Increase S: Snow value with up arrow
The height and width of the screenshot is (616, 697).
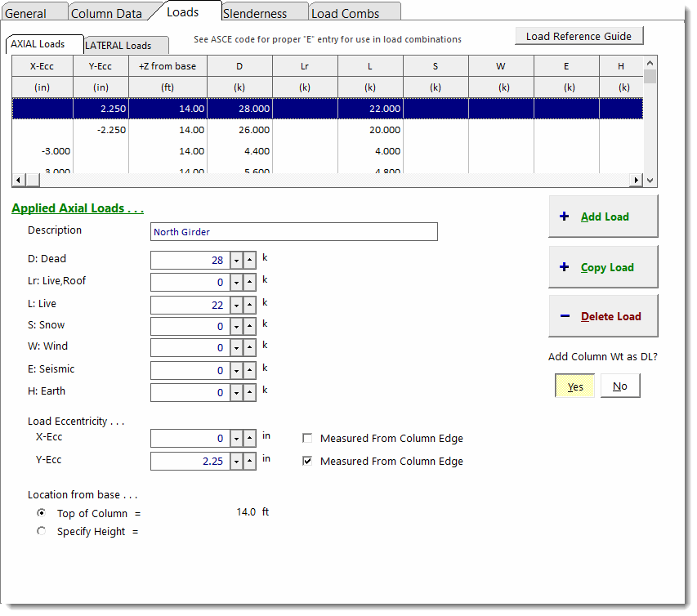(249, 327)
